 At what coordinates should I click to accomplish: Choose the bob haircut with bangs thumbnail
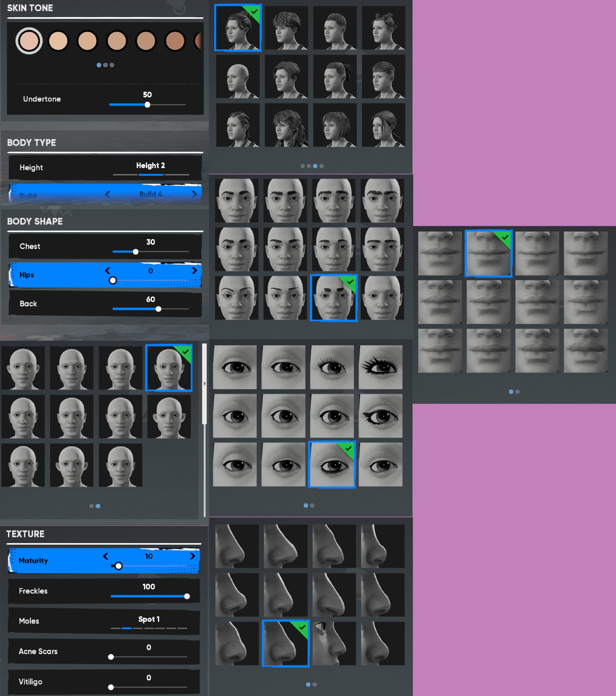[335, 125]
